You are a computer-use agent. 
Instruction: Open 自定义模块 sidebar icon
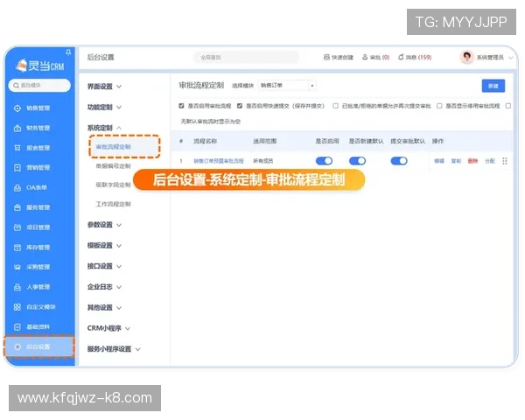[x=17, y=307]
